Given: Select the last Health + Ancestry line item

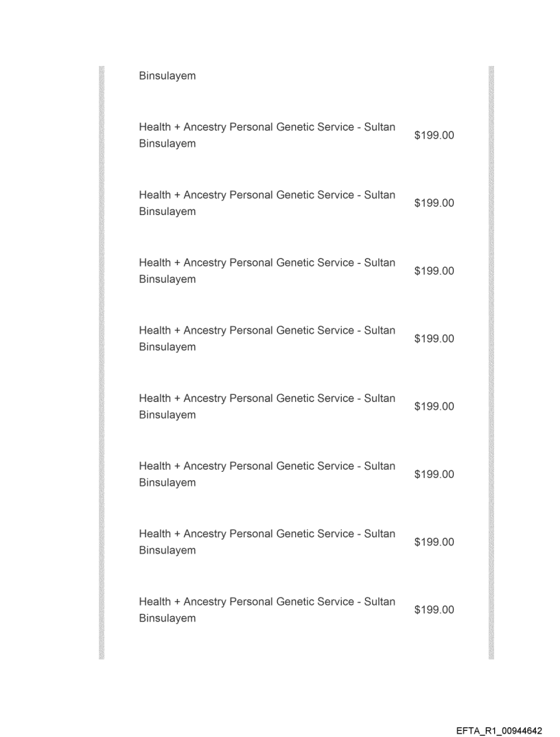Looking at the screenshot, I should [x=266, y=610].
